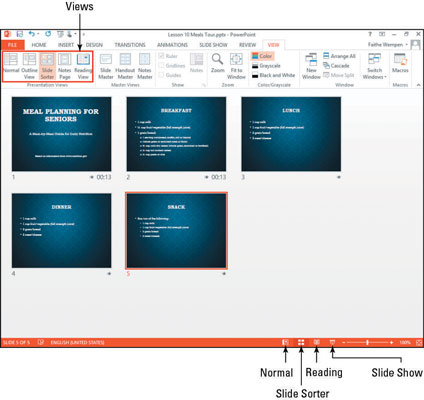
Task: Click the Arrange All button
Action: [x=340, y=56]
